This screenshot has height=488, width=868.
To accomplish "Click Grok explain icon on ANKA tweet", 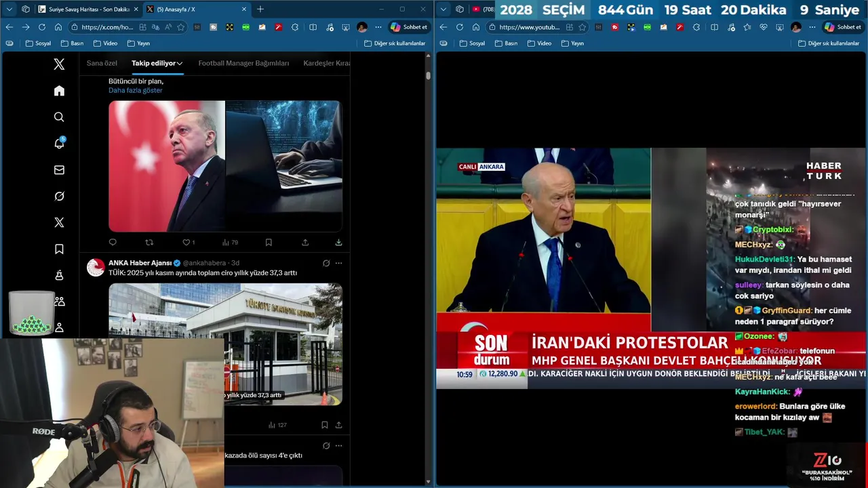I will coord(326,263).
